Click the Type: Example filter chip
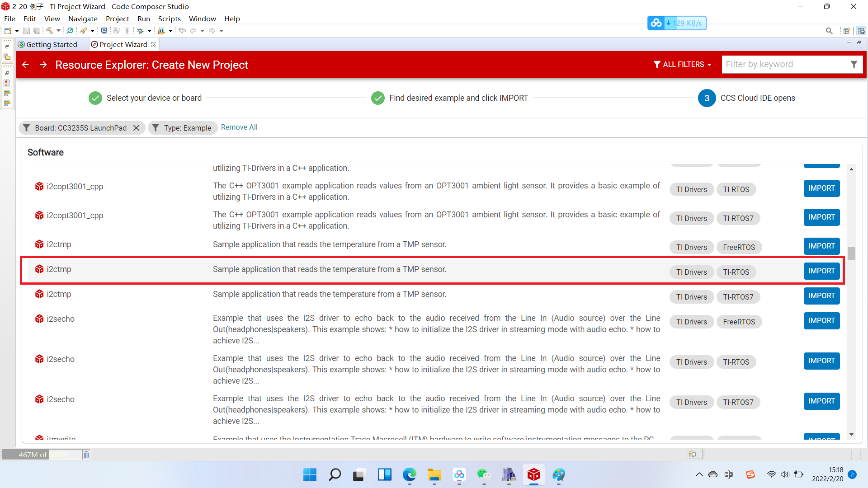This screenshot has width=868, height=488. [x=183, y=128]
